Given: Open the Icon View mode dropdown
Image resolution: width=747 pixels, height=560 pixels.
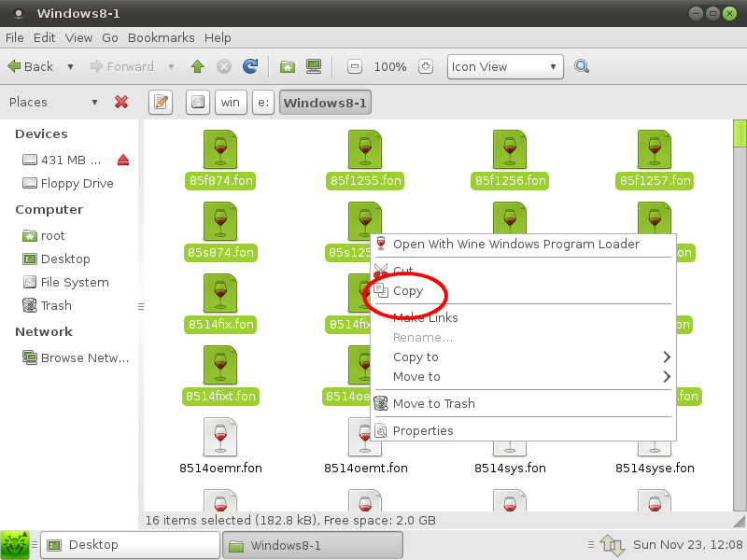Looking at the screenshot, I should click(505, 66).
